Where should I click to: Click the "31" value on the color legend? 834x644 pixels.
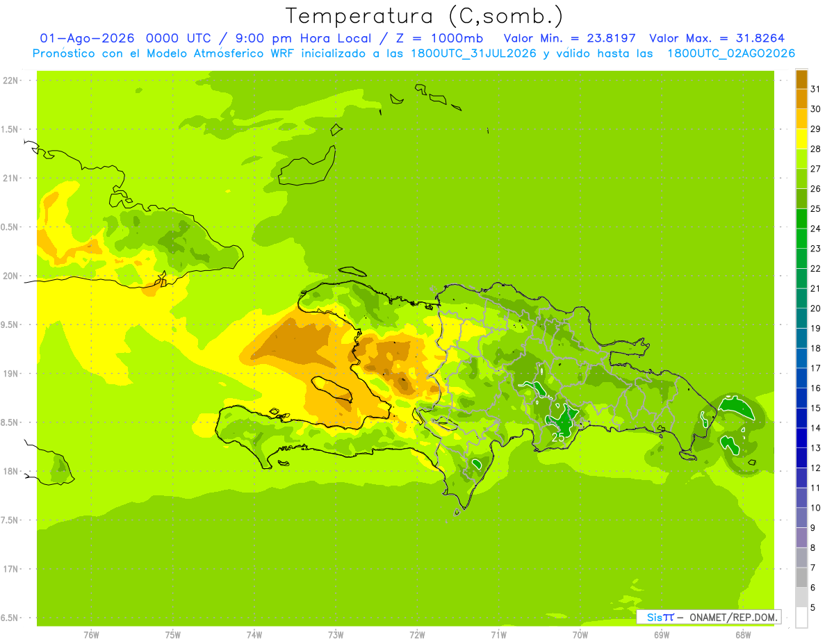pyautogui.click(x=815, y=89)
